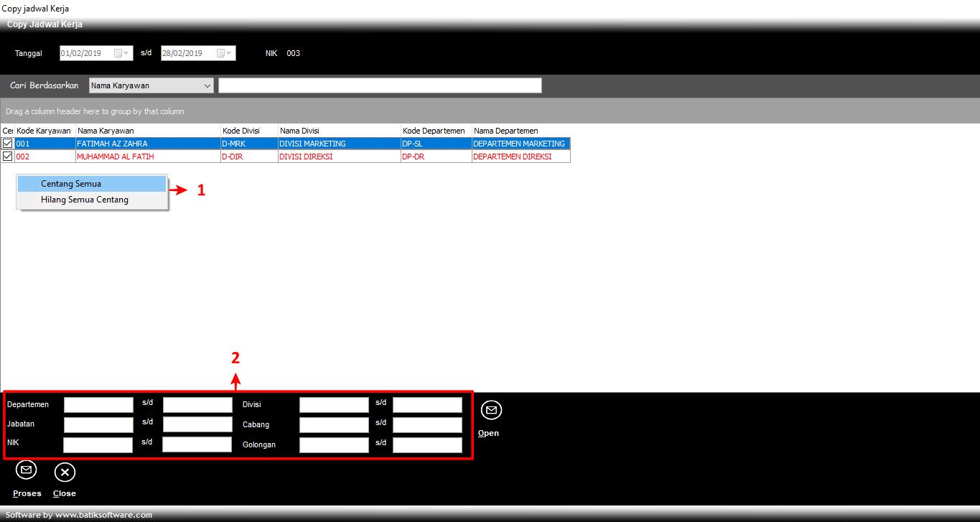
Task: Click the Kode Divisi column header
Action: [x=248, y=131]
